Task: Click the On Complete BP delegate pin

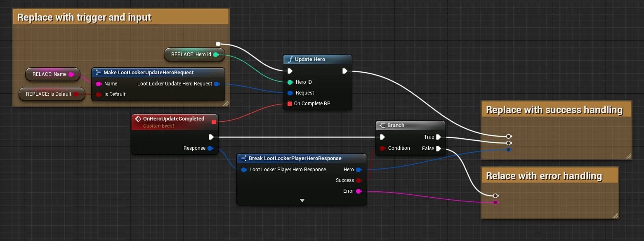Action: coord(290,104)
